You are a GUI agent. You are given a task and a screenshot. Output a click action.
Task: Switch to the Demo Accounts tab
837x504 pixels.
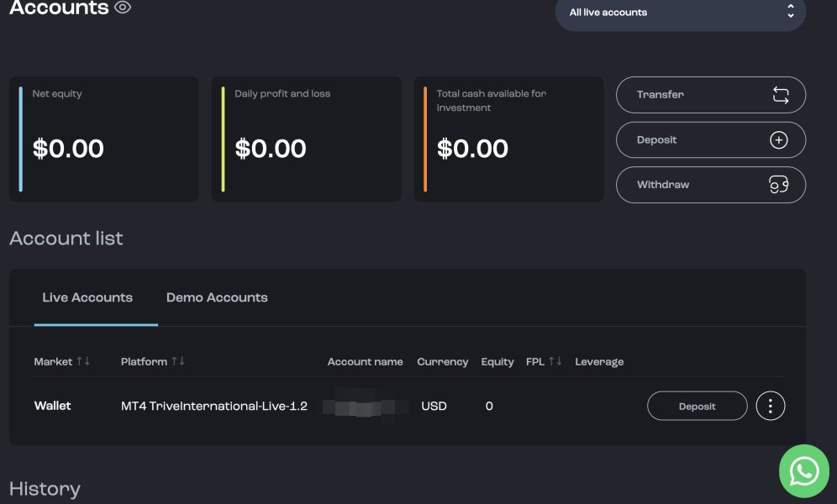[x=217, y=297]
